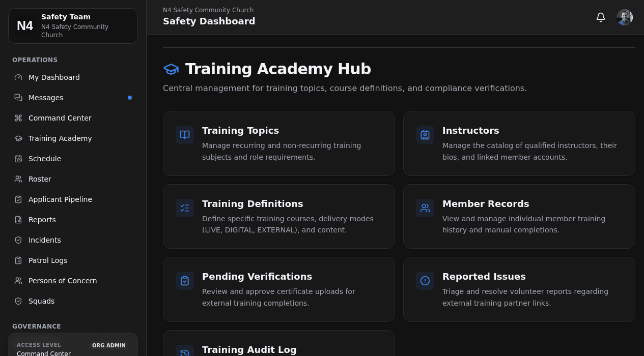Click the GOVERNANCE section label
644x356 pixels.
(37, 327)
